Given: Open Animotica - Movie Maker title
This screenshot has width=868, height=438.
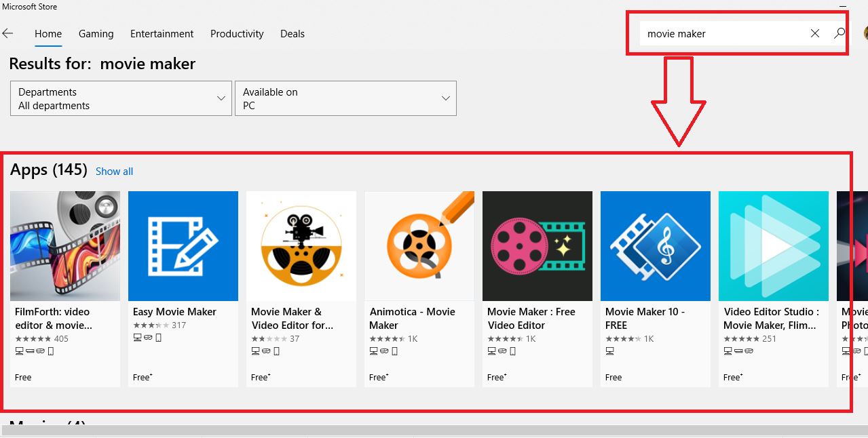Looking at the screenshot, I should [x=412, y=319].
